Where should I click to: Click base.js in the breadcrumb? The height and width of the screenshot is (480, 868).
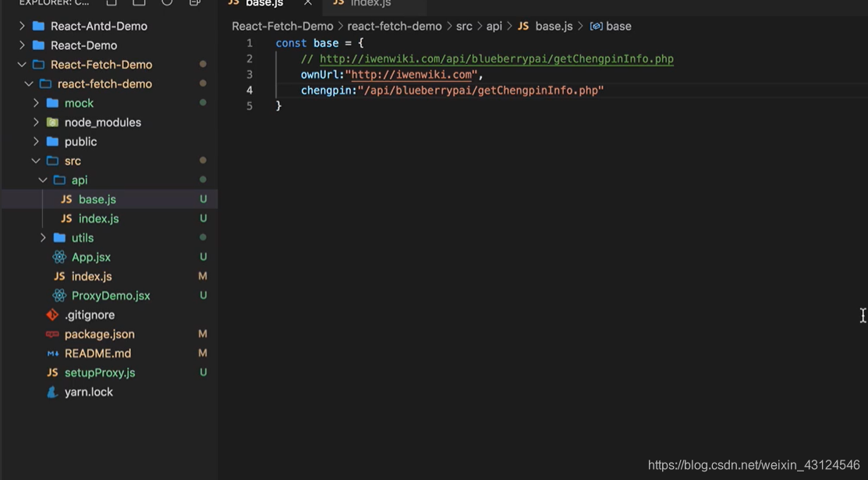coord(554,27)
